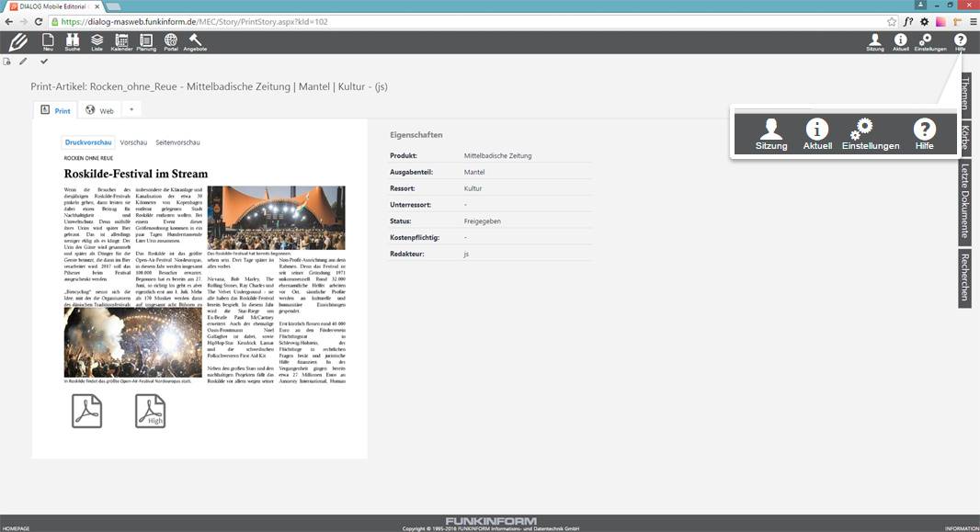The height and width of the screenshot is (532, 980).
Task: Close the DIALOG Mobile Editorial browser tab
Action: [x=97, y=6]
